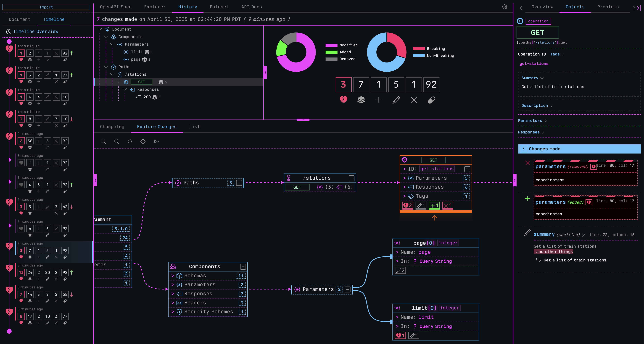Switch to the OpenAPI Spec tab
This screenshot has width=644, height=344.
click(x=116, y=7)
